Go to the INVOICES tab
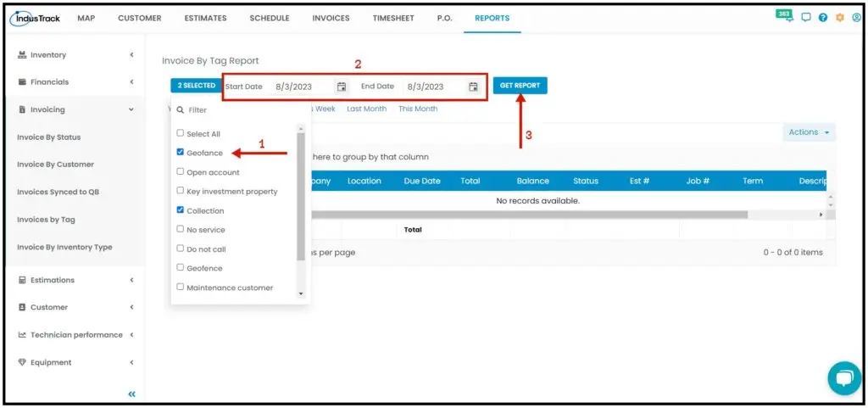Screen dimensions: 868x408 pyautogui.click(x=331, y=19)
